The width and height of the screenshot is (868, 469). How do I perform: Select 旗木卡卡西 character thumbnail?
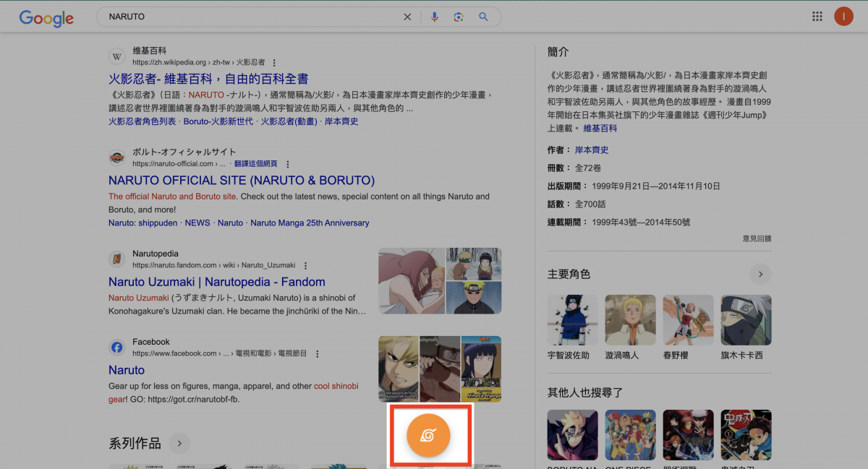(746, 319)
